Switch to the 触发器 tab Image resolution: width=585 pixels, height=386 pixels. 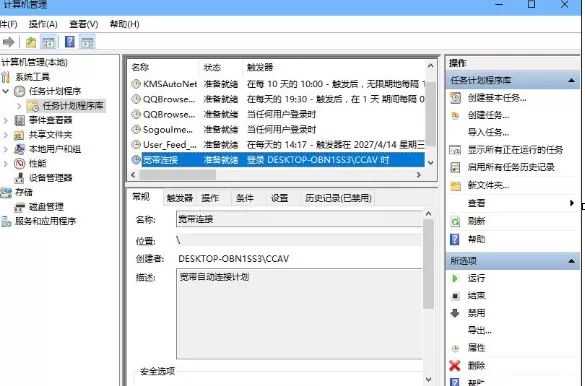click(179, 198)
